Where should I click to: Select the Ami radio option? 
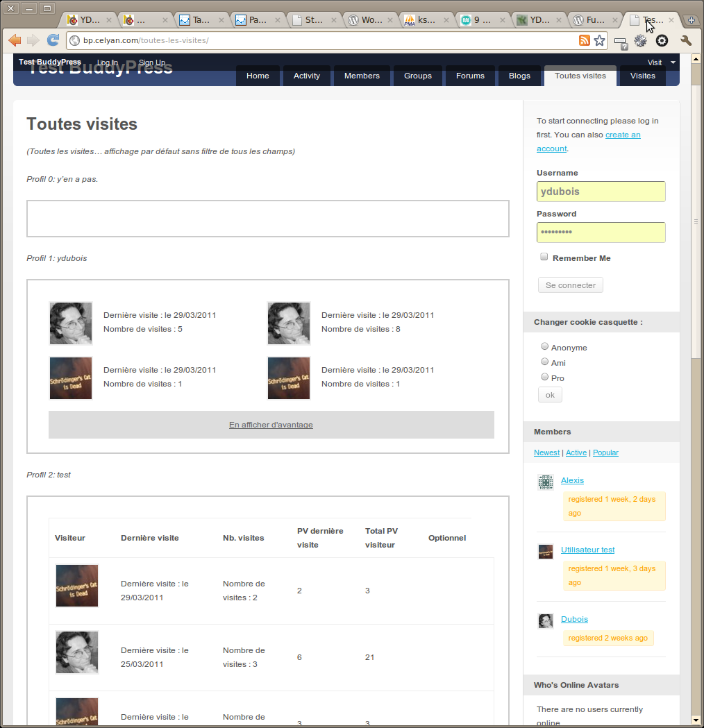pos(545,361)
